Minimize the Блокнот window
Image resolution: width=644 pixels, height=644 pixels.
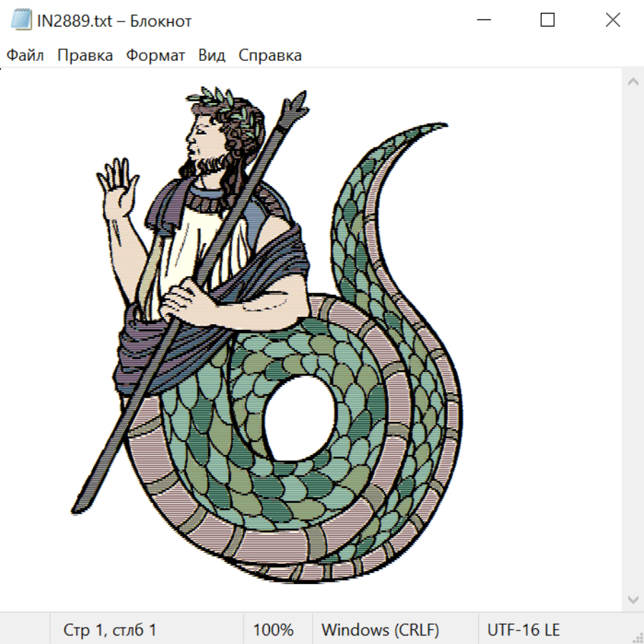482,21
